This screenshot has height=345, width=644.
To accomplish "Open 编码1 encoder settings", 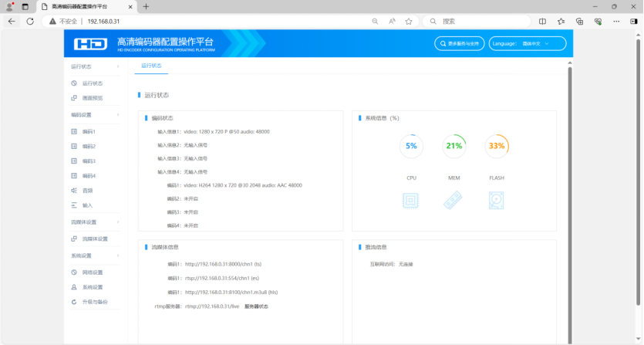I will 83,131.
